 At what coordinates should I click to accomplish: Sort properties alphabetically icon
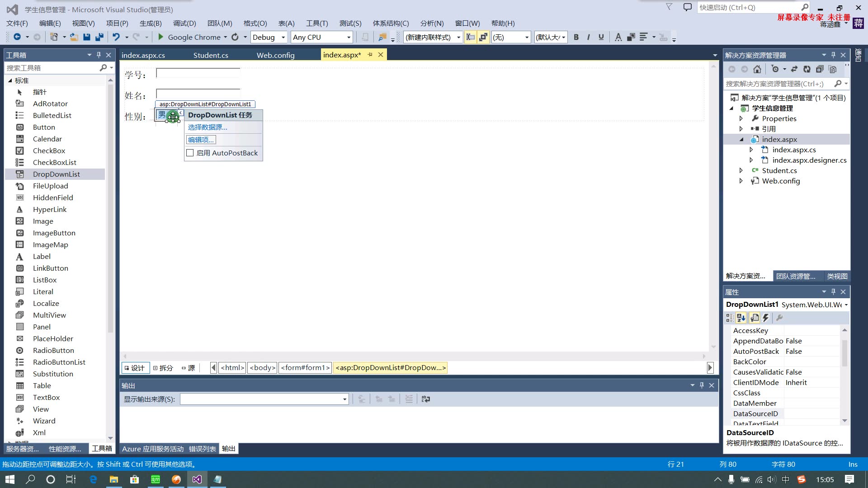[x=741, y=318]
